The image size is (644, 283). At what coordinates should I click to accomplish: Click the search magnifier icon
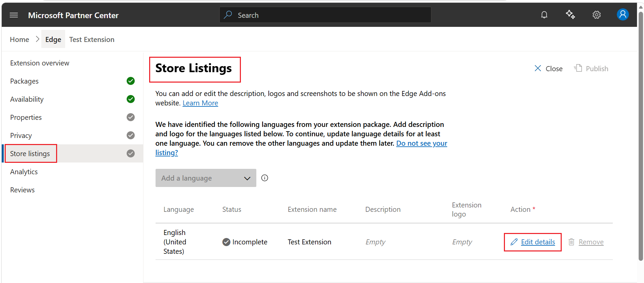pyautogui.click(x=228, y=15)
